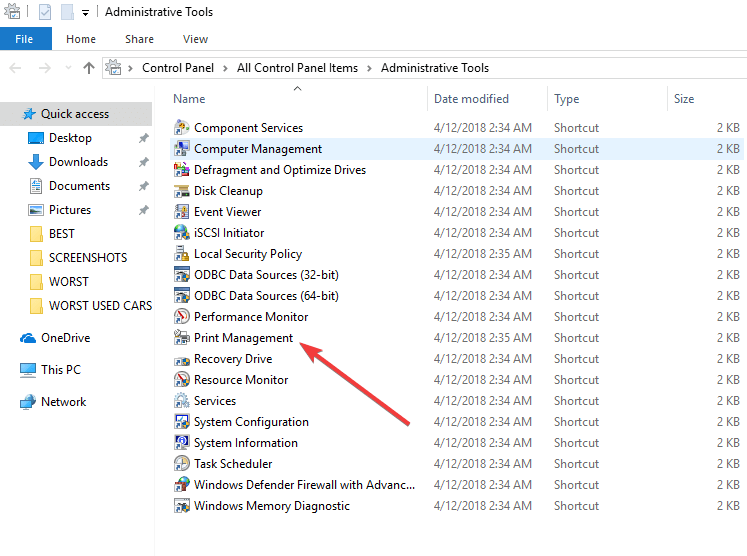The height and width of the screenshot is (556, 747).
Task: Click the Administrative Tools icon in the title bar
Action: point(12,11)
